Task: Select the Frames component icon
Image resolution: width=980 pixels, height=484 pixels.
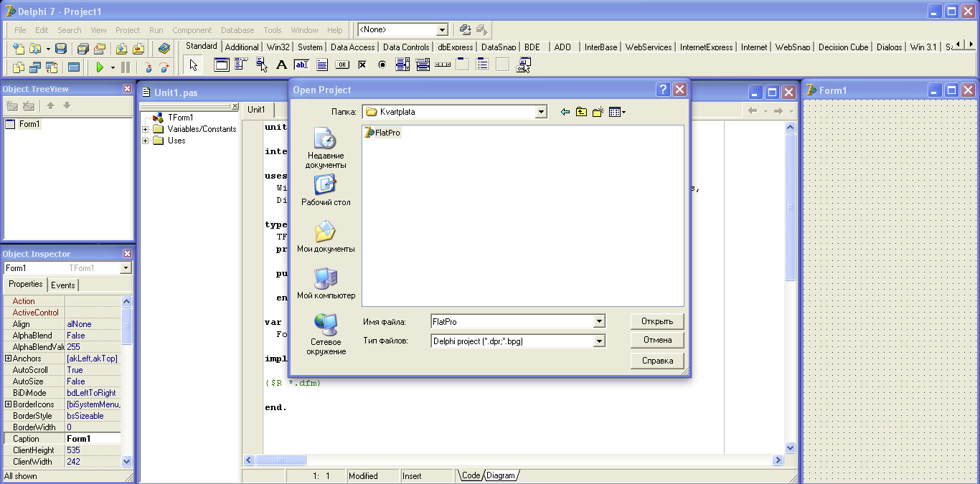Action: (x=222, y=65)
